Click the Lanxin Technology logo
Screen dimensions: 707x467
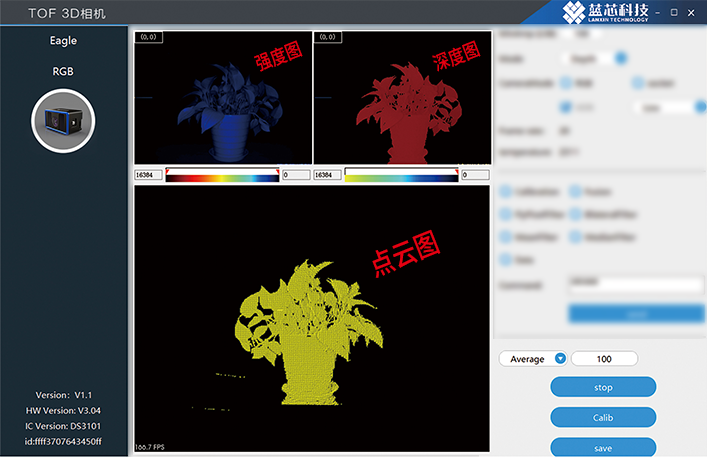pos(606,14)
